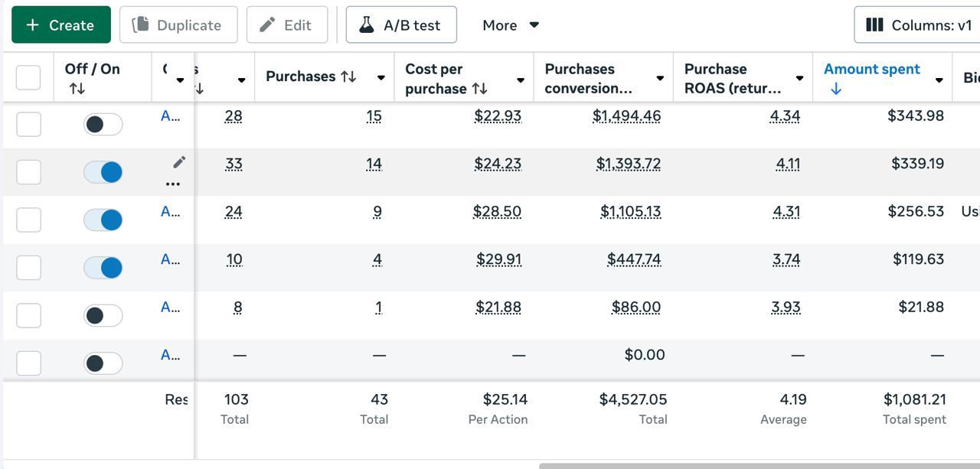The width and height of the screenshot is (980, 469).
Task: Click the pencil edit icon in second row
Action: 179,162
